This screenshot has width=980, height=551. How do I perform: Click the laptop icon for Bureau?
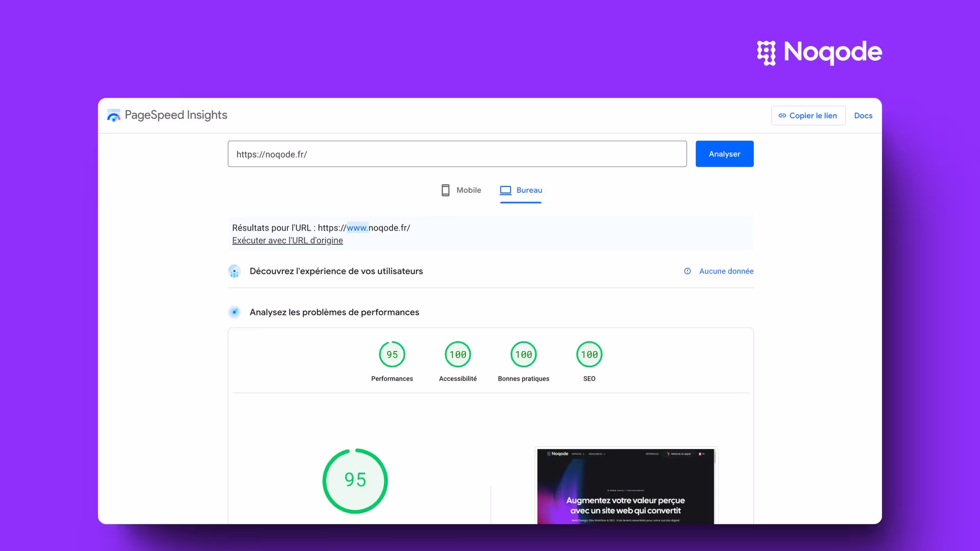click(505, 190)
